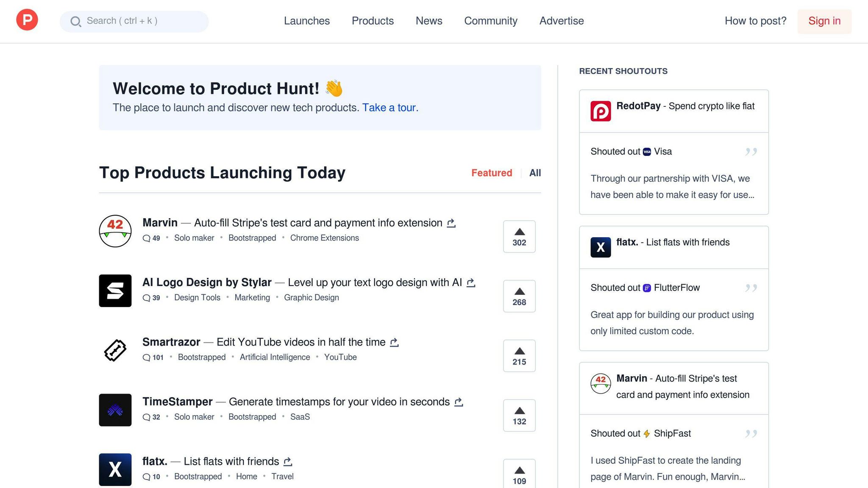Click Solo maker tag under Marvin
868x488 pixels.
tap(194, 238)
